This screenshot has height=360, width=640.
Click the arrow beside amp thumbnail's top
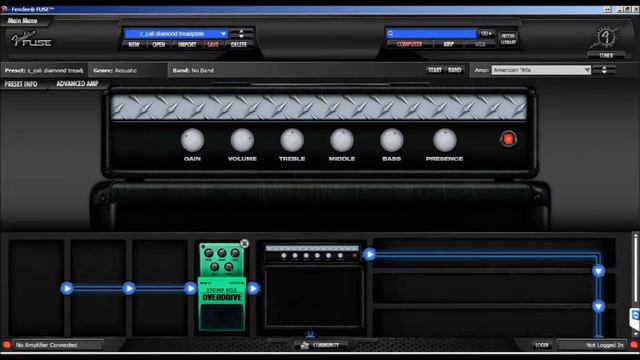[x=369, y=255]
